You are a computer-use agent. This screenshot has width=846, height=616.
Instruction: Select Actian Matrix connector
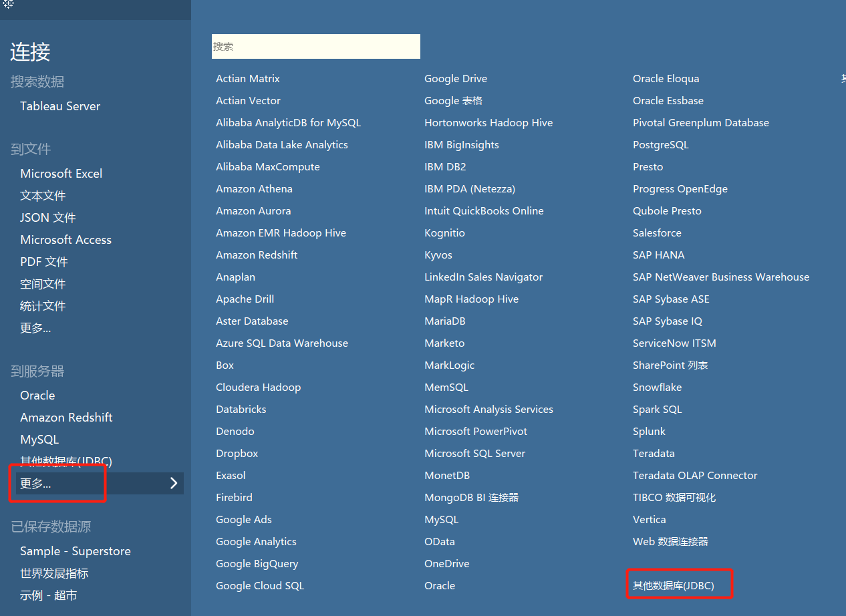click(248, 79)
